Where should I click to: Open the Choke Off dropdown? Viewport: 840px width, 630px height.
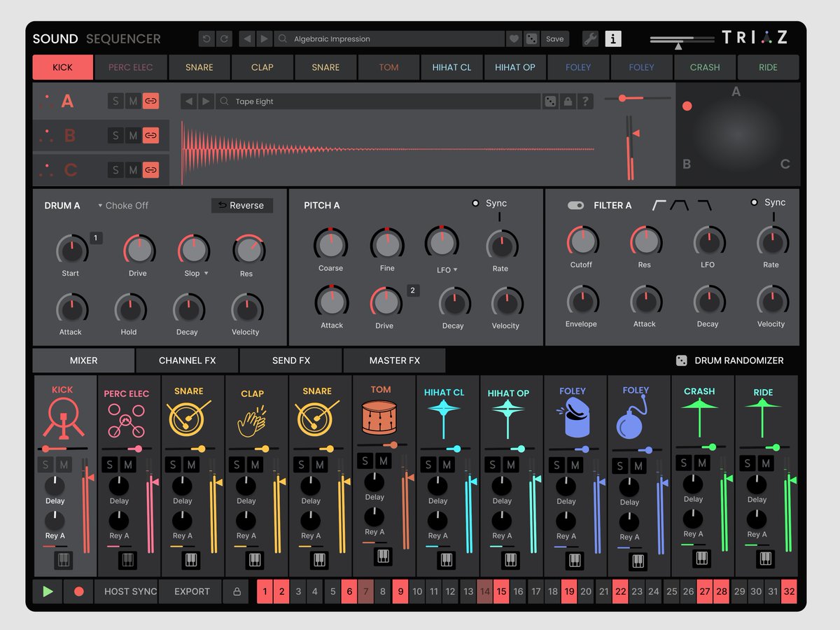pos(123,206)
